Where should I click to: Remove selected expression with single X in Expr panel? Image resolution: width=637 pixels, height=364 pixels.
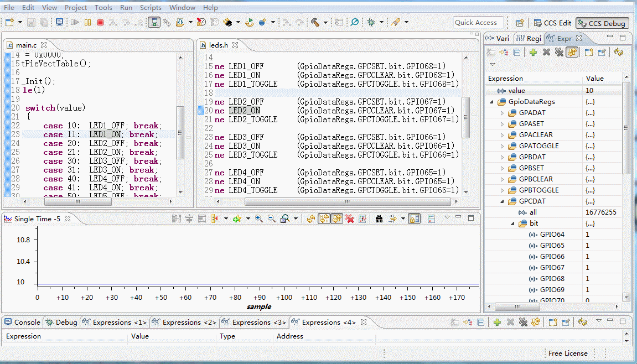click(546, 52)
